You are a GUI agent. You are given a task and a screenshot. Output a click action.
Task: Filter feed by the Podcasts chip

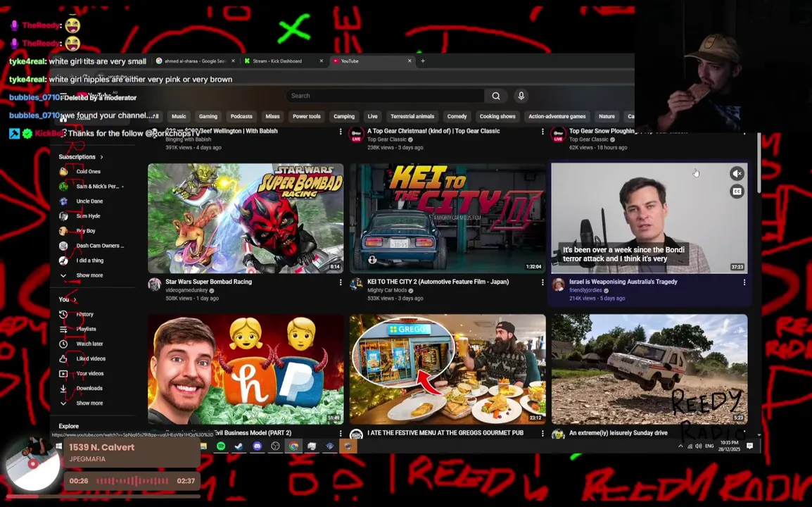pos(241,117)
